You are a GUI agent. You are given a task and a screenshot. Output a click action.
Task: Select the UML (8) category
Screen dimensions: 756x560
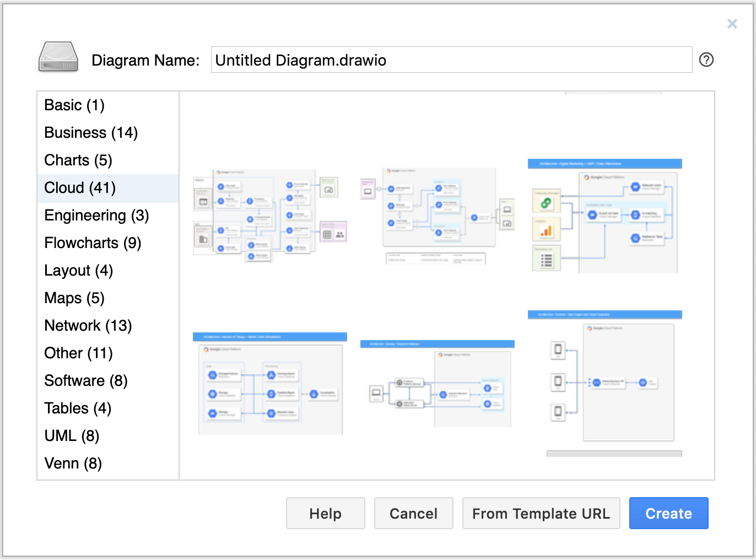(x=108, y=436)
